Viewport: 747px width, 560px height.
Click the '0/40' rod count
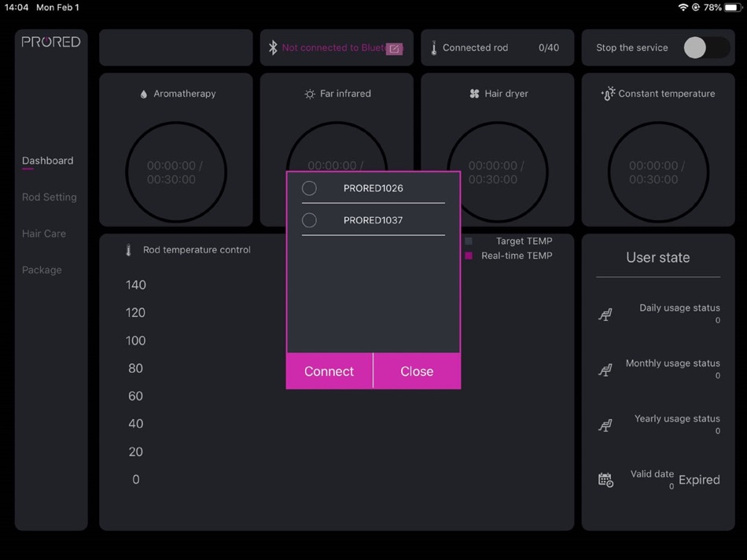549,48
